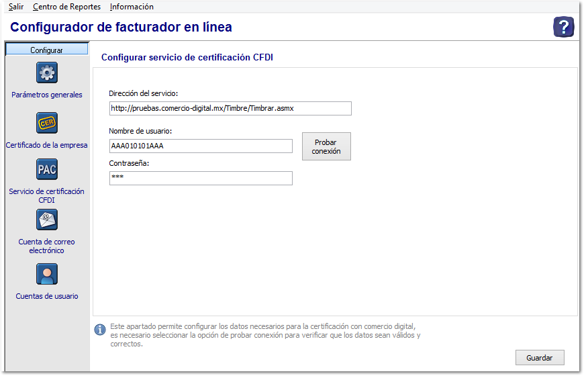Click the email envelope icon
This screenshot has height=380, width=588.
pyautogui.click(x=47, y=220)
